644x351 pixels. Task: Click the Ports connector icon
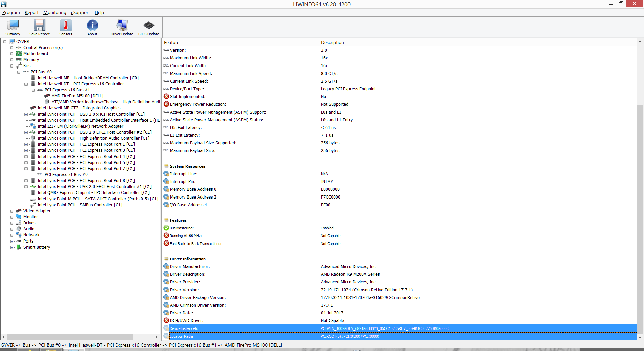(19, 241)
